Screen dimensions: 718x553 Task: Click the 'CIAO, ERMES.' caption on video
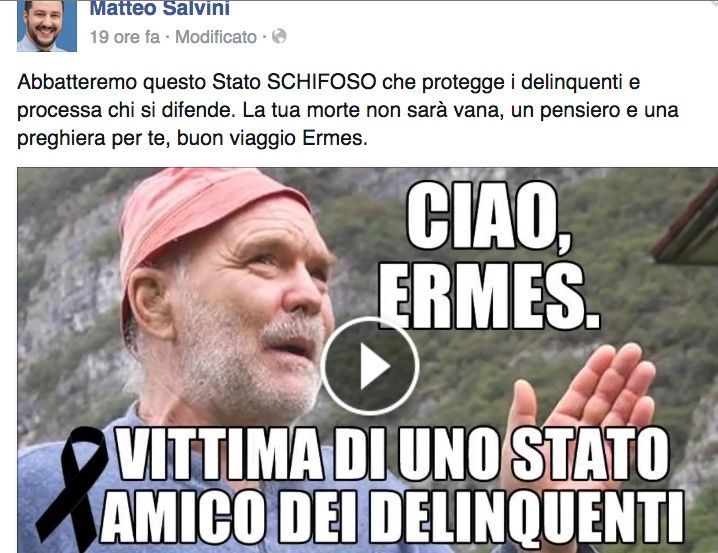tap(489, 255)
